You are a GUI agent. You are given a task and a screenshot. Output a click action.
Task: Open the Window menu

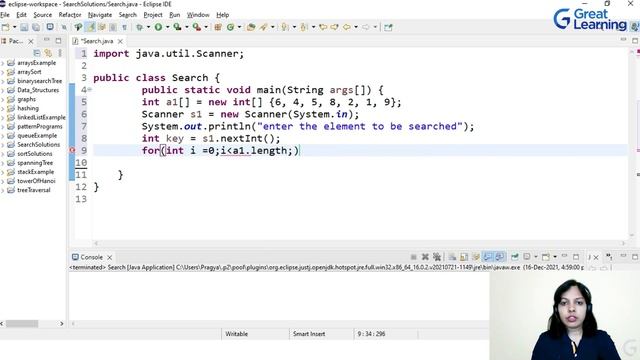click(198, 15)
